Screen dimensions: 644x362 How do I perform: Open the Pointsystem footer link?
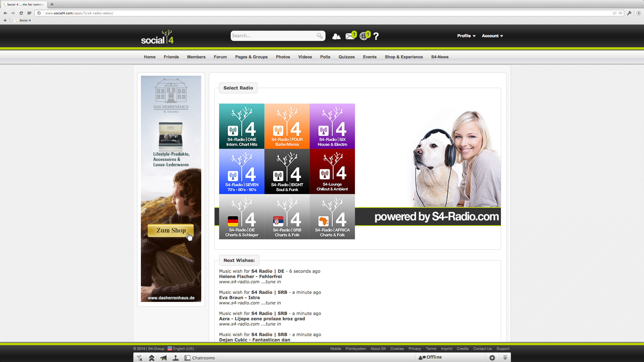pyautogui.click(x=356, y=349)
